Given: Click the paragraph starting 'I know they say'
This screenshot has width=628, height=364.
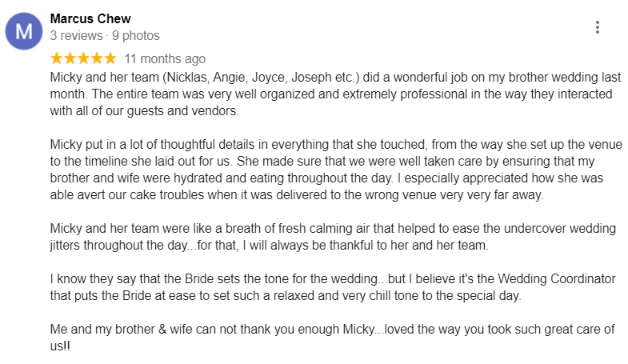Looking at the screenshot, I should (x=333, y=287).
